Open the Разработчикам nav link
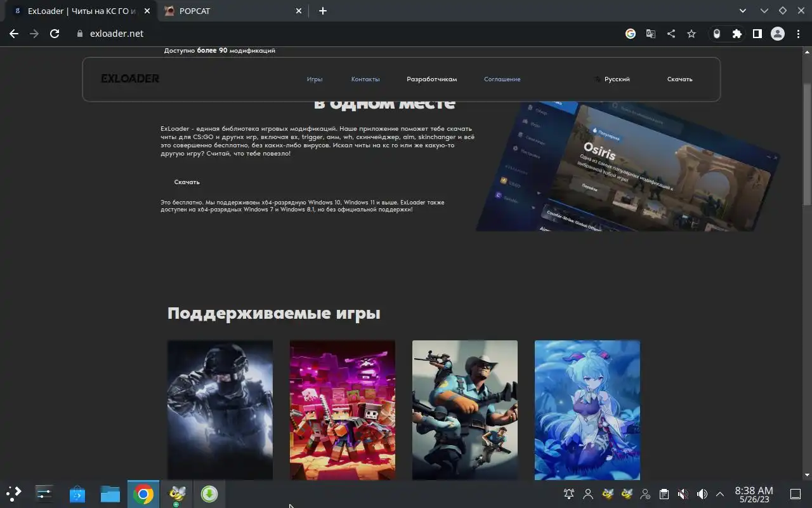Screen dimensions: 812x508 [x=432, y=79]
